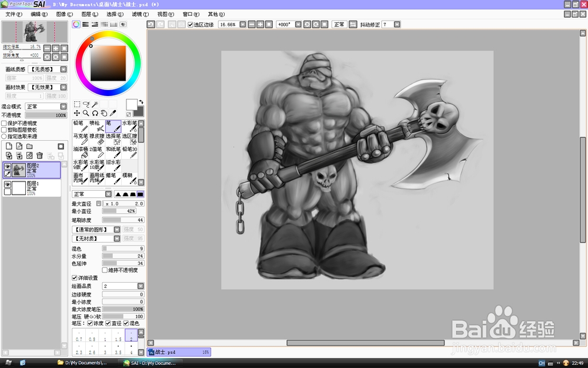Click the 正常 view mode button in toolbar
Image resolution: width=588 pixels, height=368 pixels.
point(339,24)
